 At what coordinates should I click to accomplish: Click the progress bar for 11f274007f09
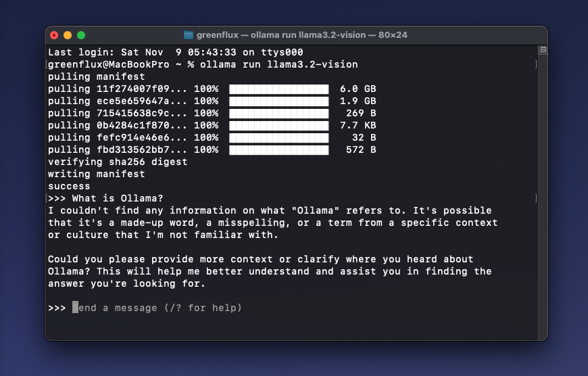click(x=278, y=89)
